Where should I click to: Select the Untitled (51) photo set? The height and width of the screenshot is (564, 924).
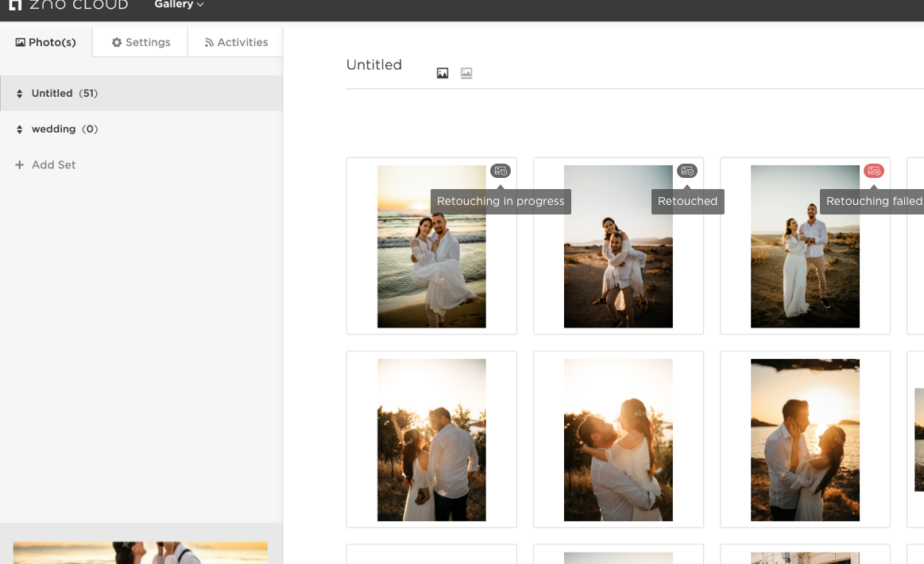coord(64,94)
